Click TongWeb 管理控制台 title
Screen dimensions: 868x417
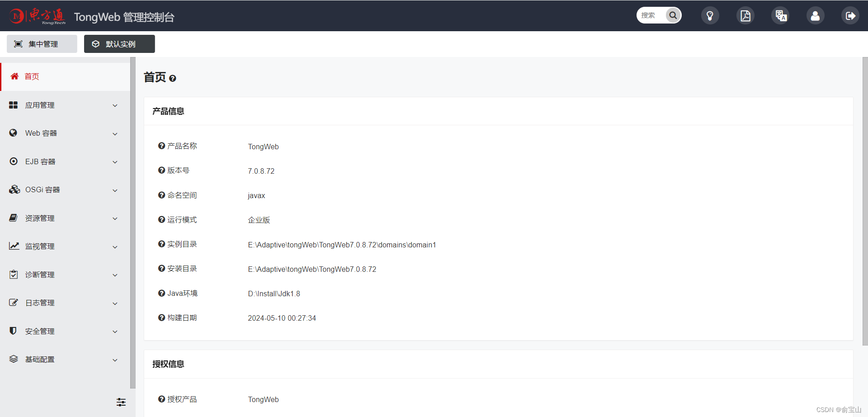pyautogui.click(x=124, y=17)
